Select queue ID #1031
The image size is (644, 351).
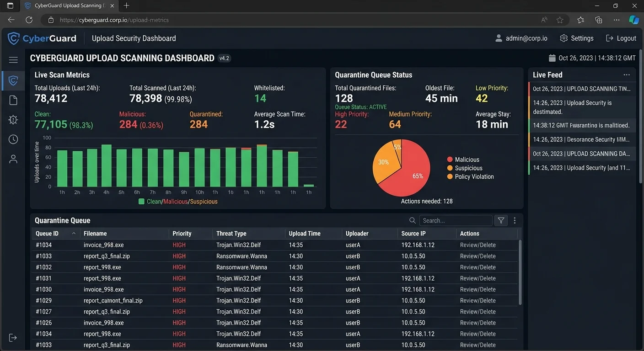coord(44,278)
